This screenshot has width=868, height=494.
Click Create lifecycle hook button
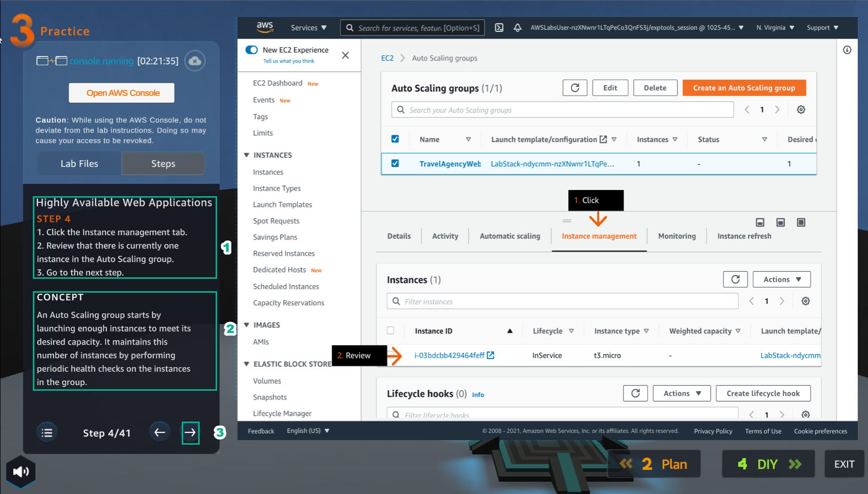(763, 393)
